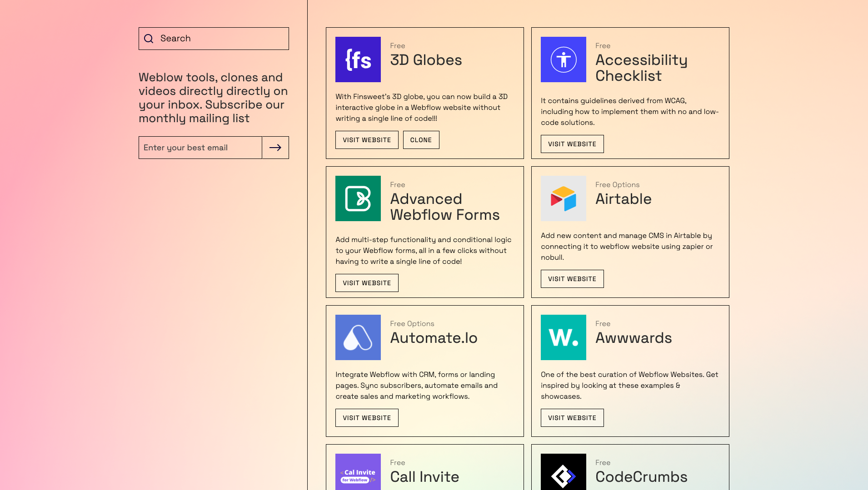The image size is (868, 490).
Task: Click the Airtable logo thumbnail
Action: 564,198
